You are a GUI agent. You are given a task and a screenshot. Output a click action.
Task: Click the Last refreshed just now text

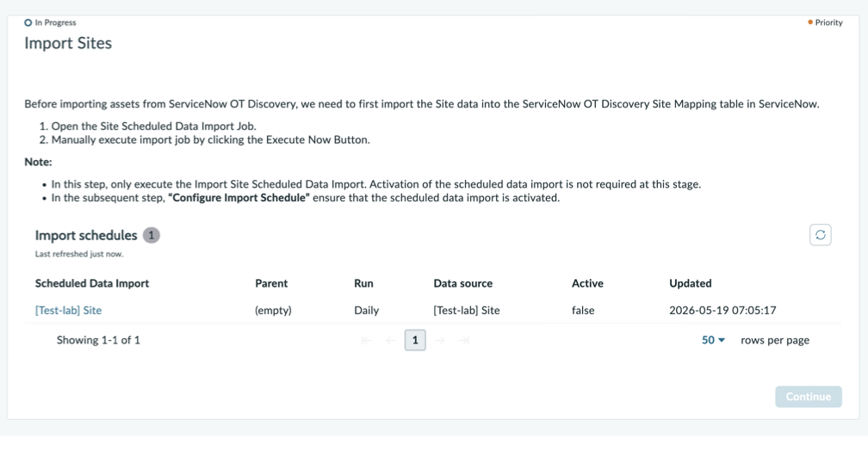79,254
